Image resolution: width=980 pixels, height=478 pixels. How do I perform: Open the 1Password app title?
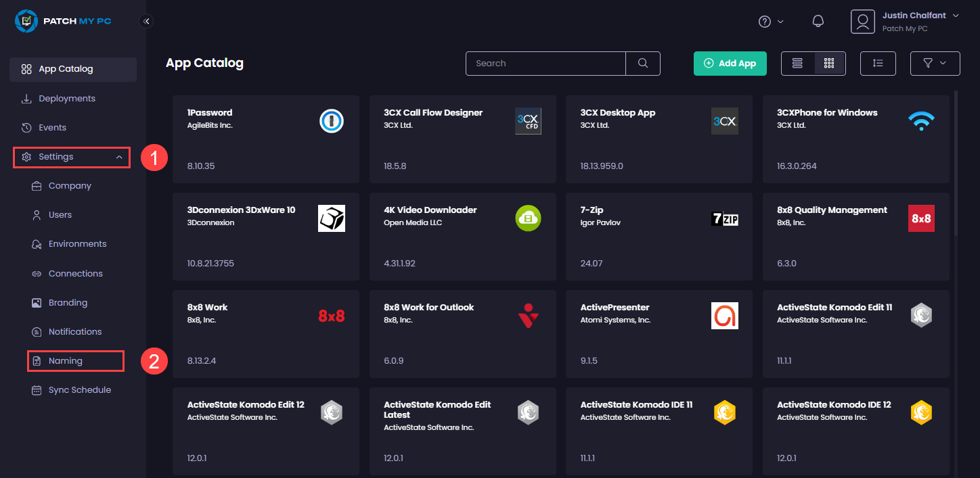(x=210, y=113)
